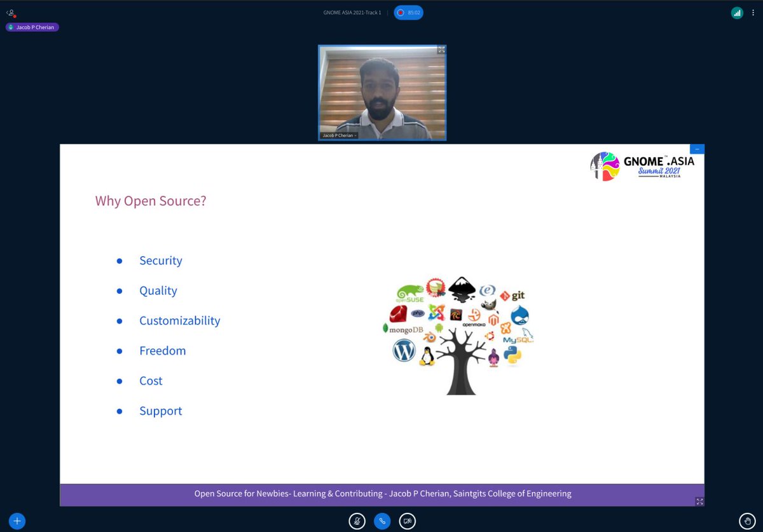Click the Open Source for Newbies footer text
The width and height of the screenshot is (763, 532).
pyautogui.click(x=383, y=493)
